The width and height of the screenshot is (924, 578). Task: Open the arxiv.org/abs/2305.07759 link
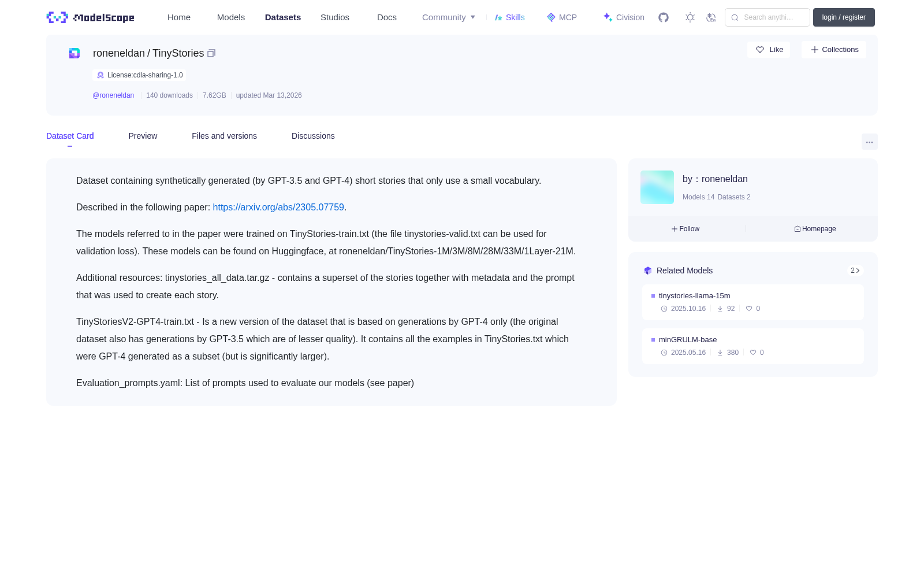278,208
